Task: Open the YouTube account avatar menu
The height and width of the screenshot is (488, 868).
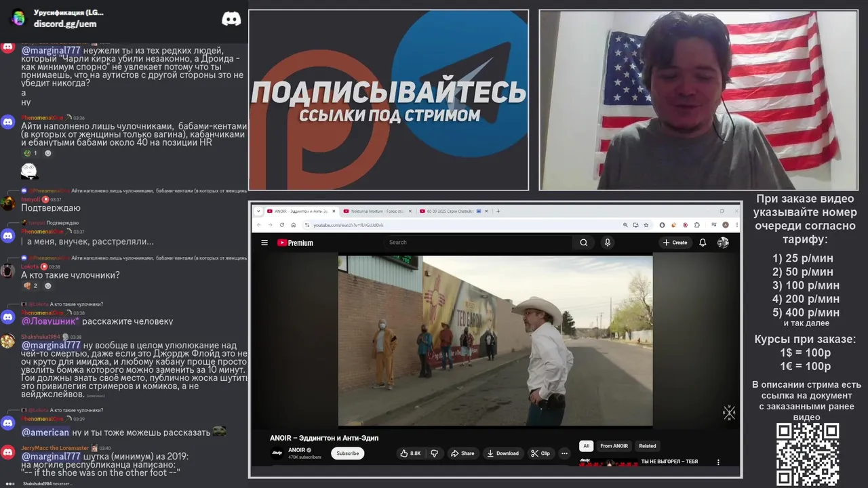Action: click(723, 243)
